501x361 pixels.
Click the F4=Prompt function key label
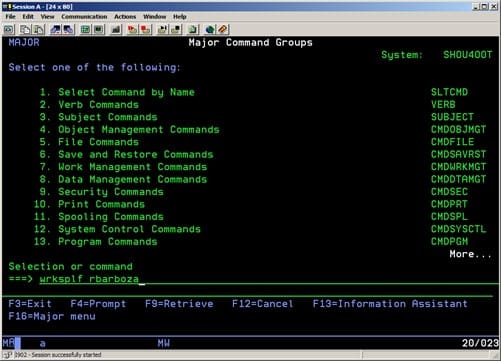(98, 304)
